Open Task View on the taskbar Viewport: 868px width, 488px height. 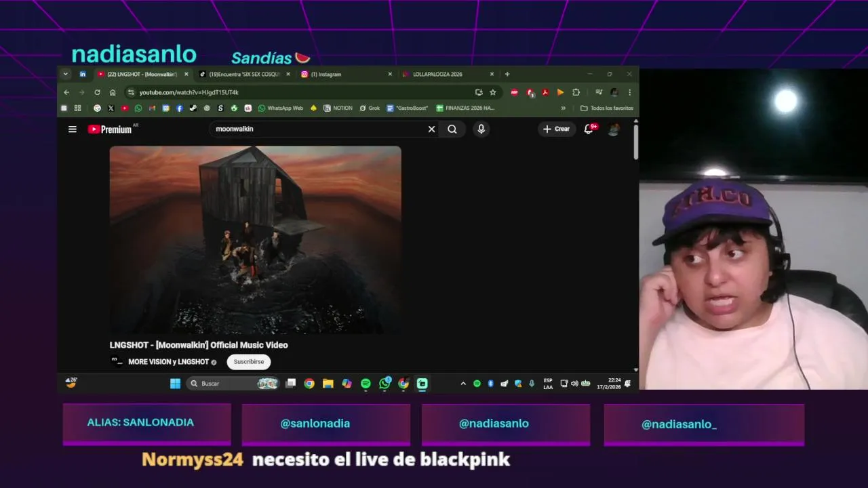(290, 384)
